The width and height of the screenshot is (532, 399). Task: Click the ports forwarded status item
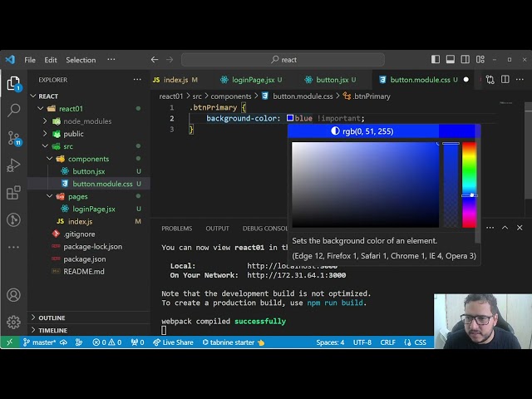[137, 342]
